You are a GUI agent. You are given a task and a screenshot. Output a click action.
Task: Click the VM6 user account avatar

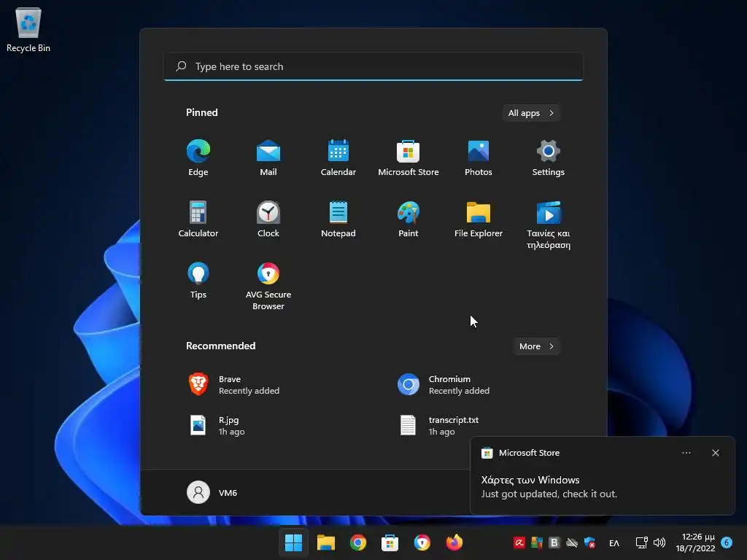198,492
